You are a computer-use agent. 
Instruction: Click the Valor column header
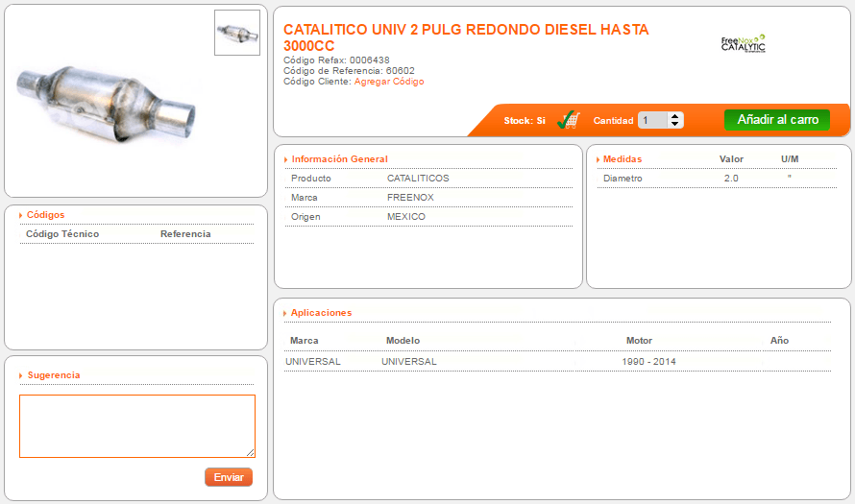click(x=731, y=159)
